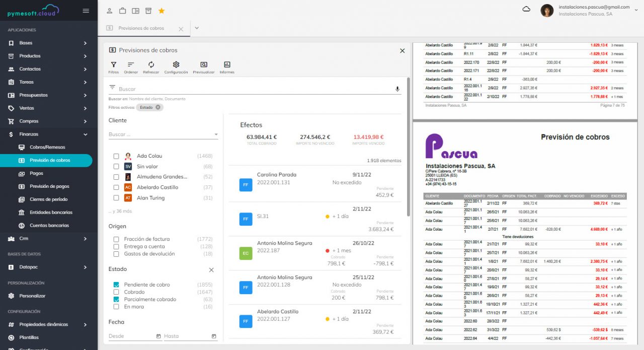
Task: Click the microphone icon in the search bar
Action: pyautogui.click(x=397, y=89)
